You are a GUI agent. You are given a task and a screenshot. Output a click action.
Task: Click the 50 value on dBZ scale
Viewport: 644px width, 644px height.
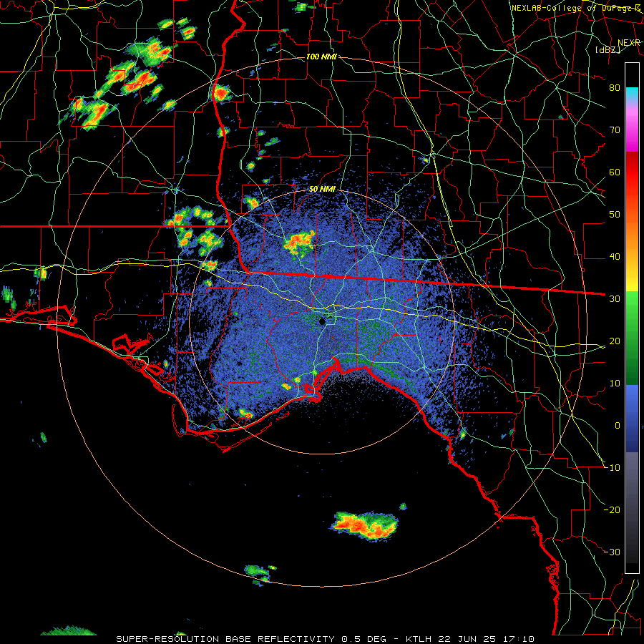[615, 215]
